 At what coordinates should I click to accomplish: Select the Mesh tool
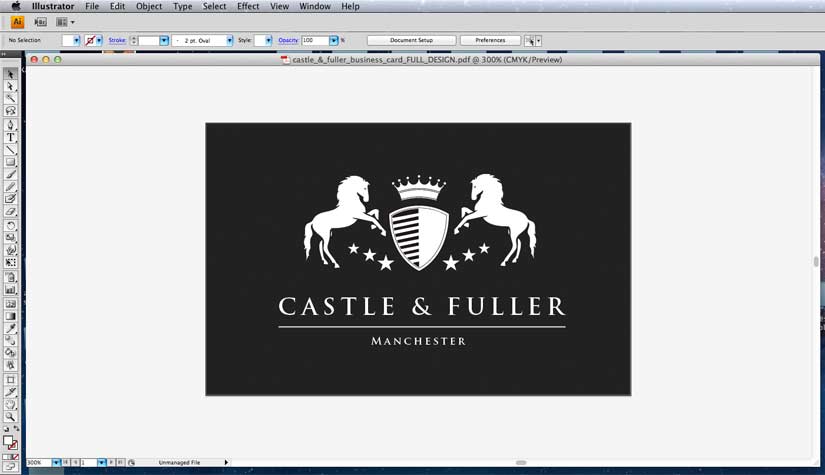[11, 304]
